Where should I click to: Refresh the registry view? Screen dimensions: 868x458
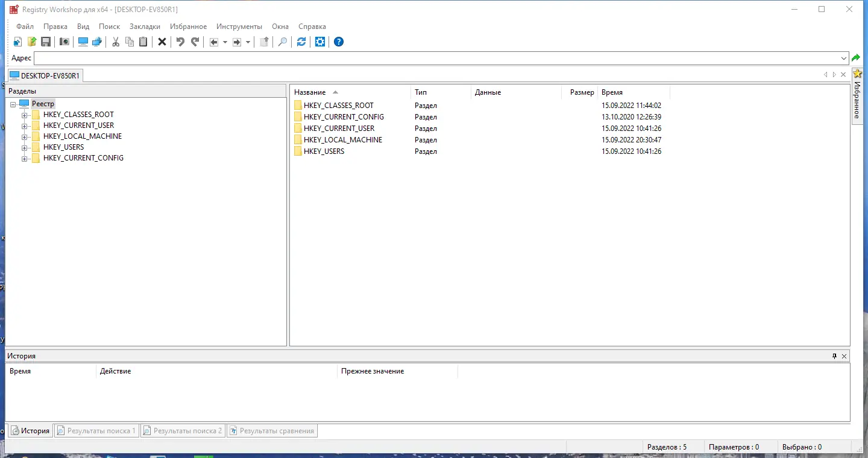[301, 42]
